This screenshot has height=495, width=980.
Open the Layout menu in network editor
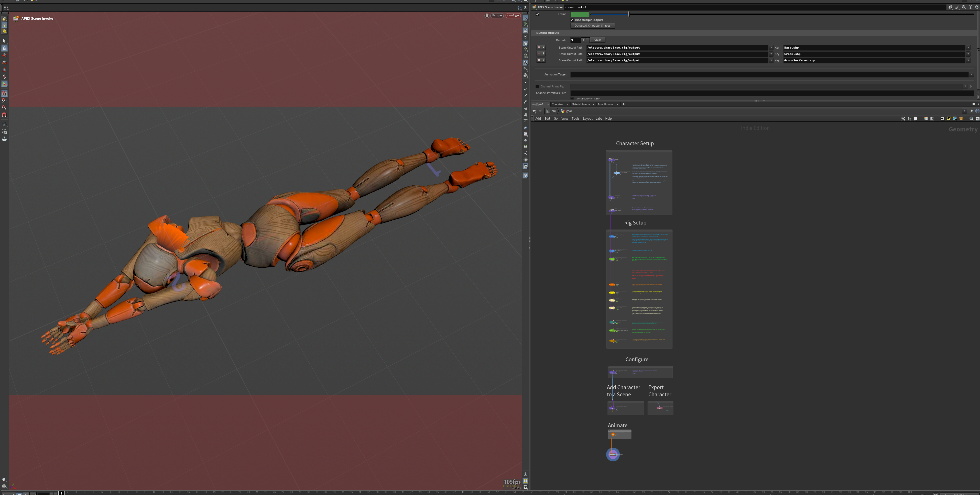587,119
